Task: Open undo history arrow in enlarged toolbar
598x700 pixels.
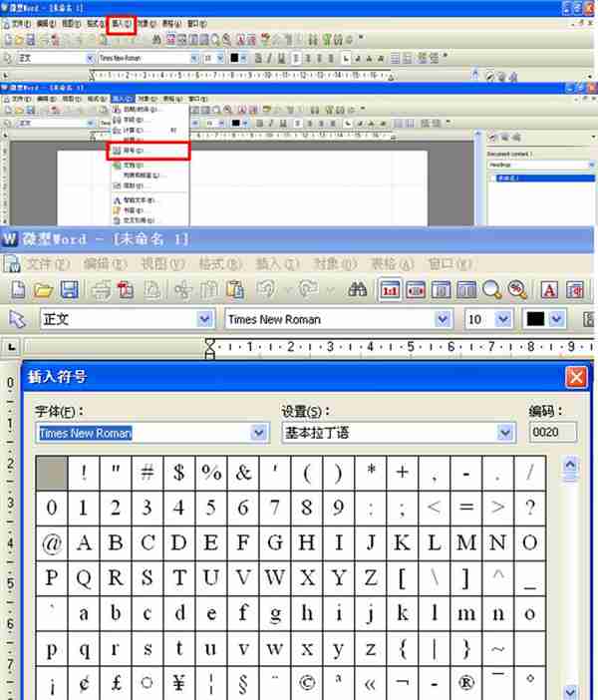Action: pyautogui.click(x=288, y=290)
